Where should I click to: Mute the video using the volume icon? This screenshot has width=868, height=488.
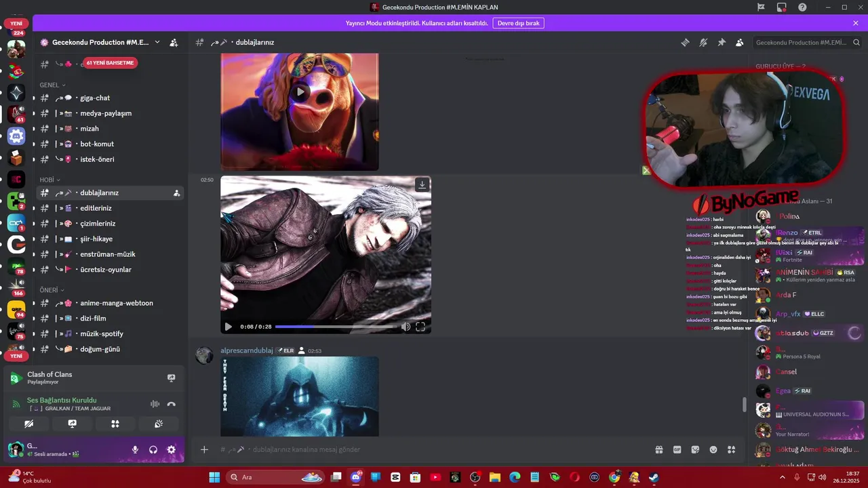click(x=406, y=327)
